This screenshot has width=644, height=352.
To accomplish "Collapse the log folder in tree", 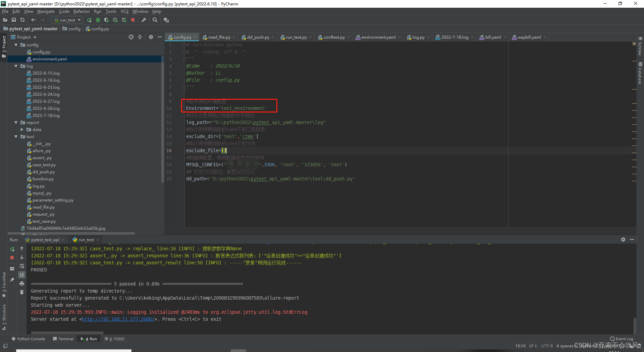I will coord(16,66).
